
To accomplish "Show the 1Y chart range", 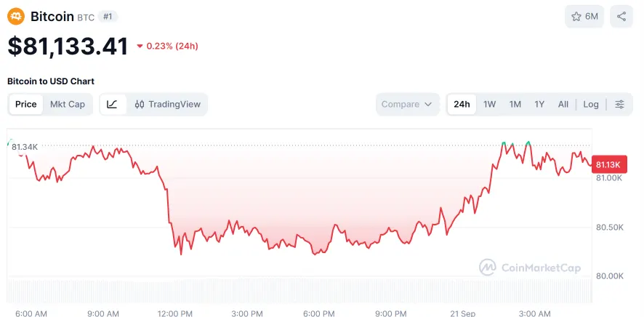I will (x=539, y=104).
